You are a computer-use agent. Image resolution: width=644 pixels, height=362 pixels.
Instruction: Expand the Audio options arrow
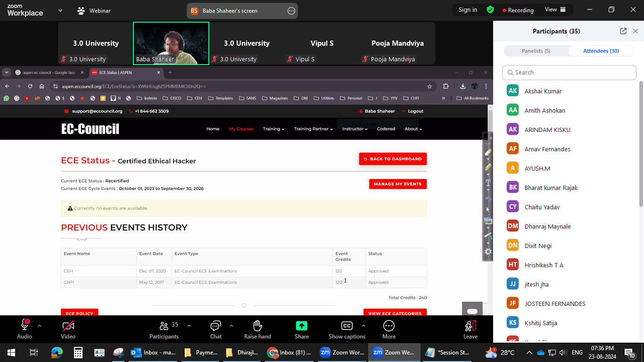click(39, 325)
